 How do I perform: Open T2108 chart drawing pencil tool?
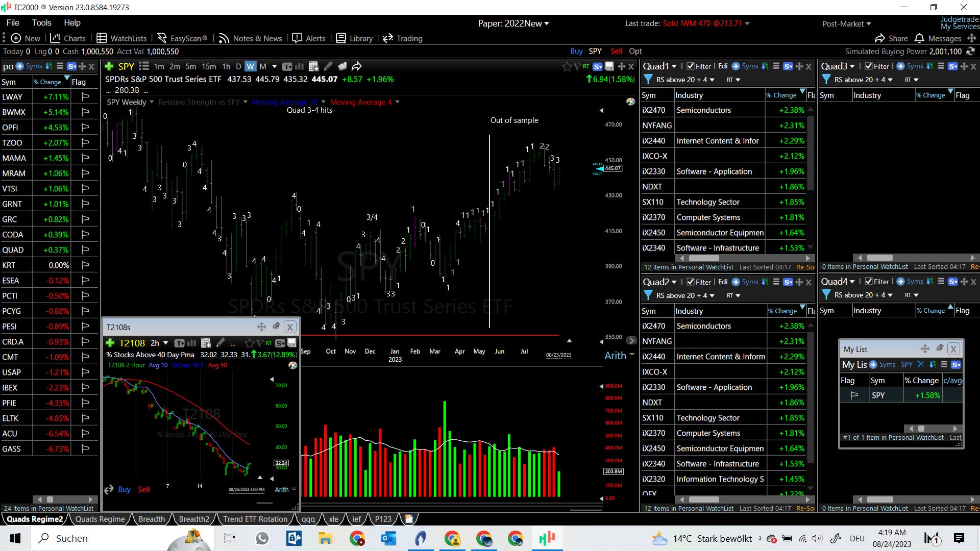tap(220, 343)
